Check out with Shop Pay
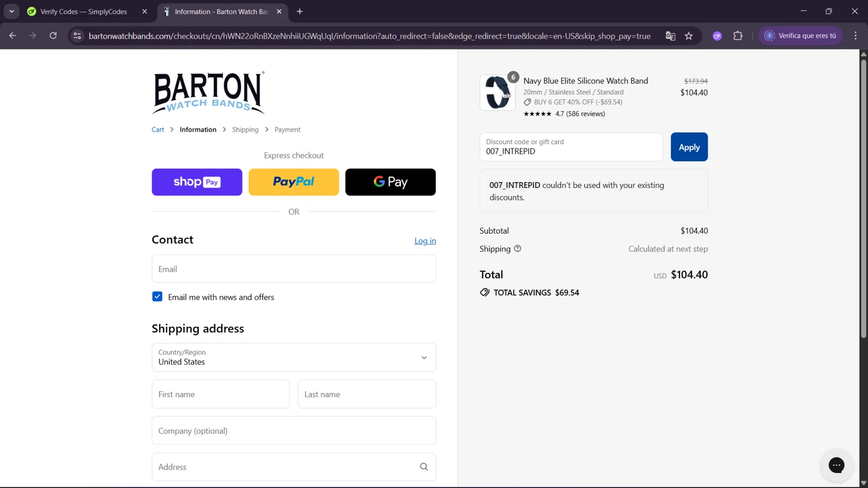The image size is (868, 488). pos(197,182)
